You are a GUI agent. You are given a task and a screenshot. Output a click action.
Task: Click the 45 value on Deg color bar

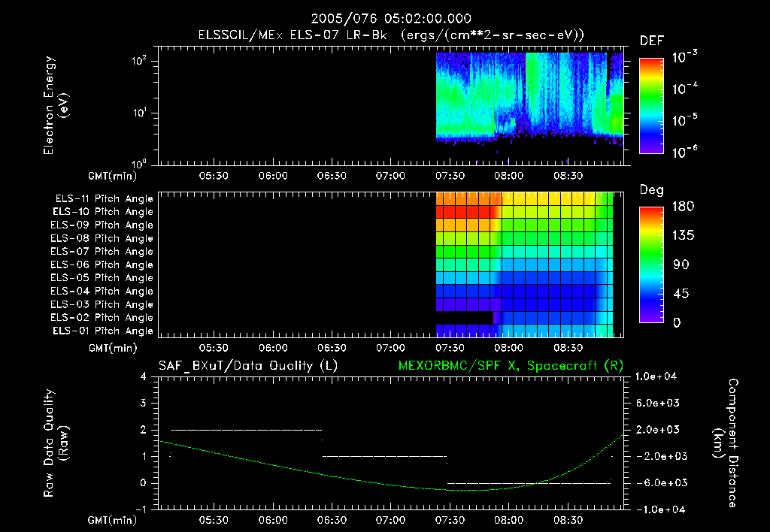681,294
